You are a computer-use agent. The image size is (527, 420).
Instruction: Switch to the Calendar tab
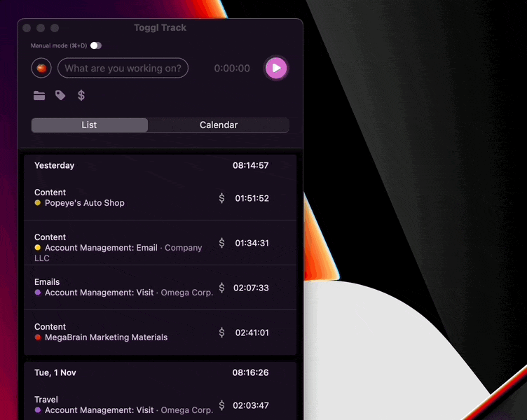click(219, 125)
